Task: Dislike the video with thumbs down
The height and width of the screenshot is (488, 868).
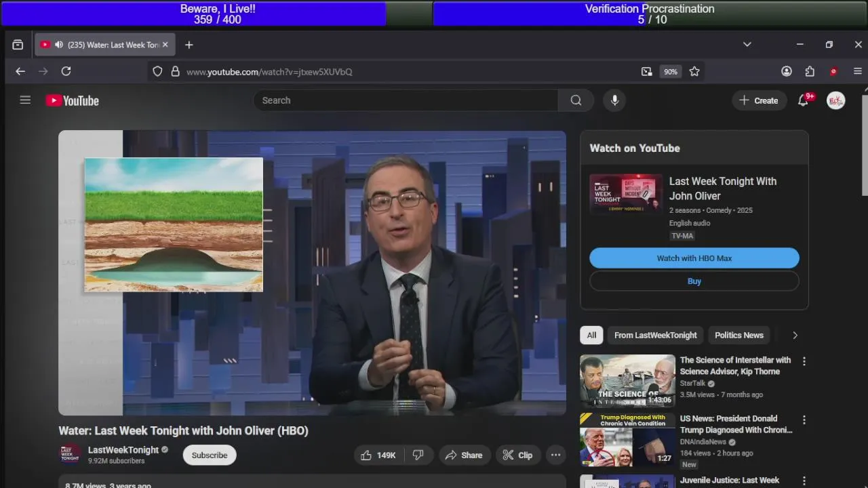Action: (x=418, y=455)
